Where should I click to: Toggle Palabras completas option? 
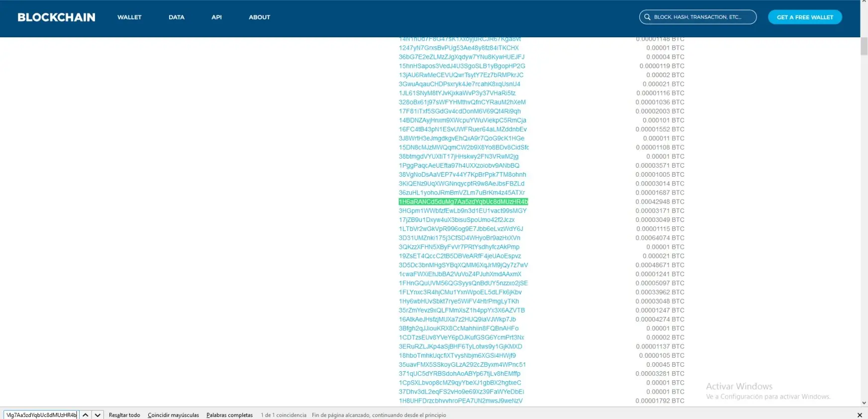pos(229,415)
